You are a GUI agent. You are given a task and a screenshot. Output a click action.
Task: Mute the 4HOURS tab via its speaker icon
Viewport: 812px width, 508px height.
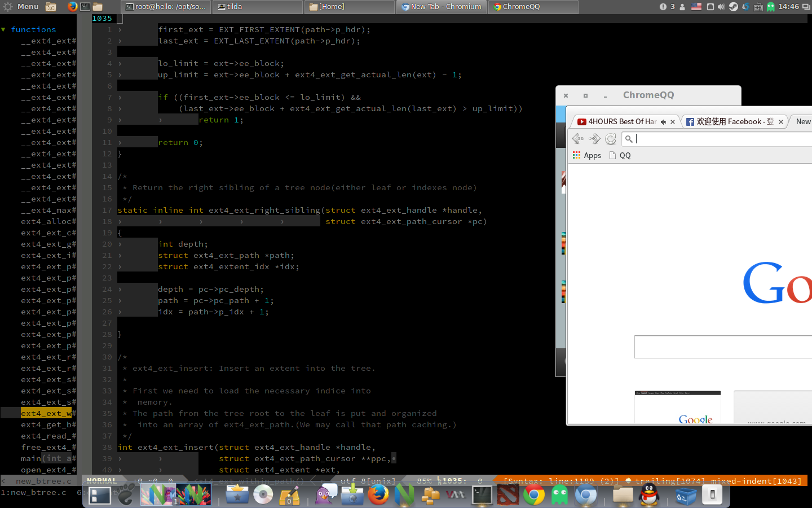[664, 122]
